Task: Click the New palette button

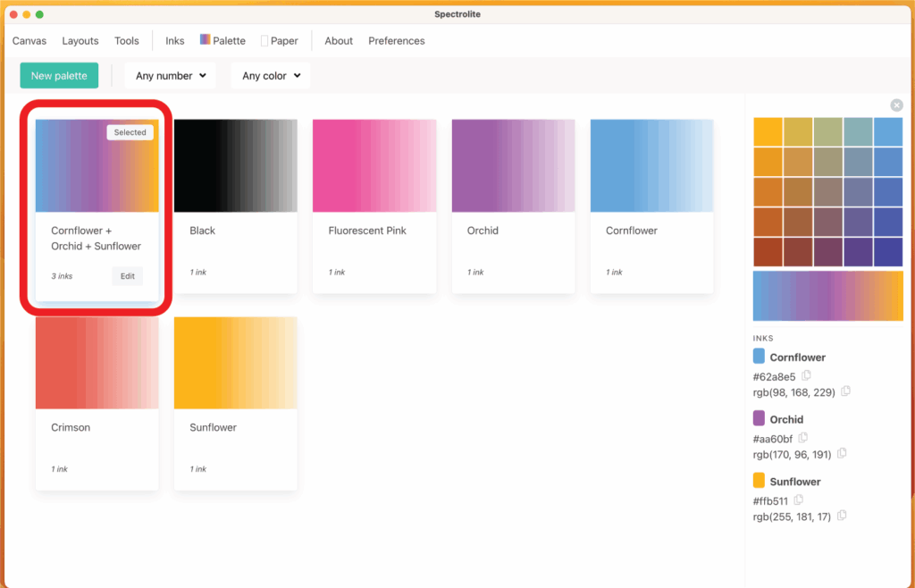Action: click(59, 76)
